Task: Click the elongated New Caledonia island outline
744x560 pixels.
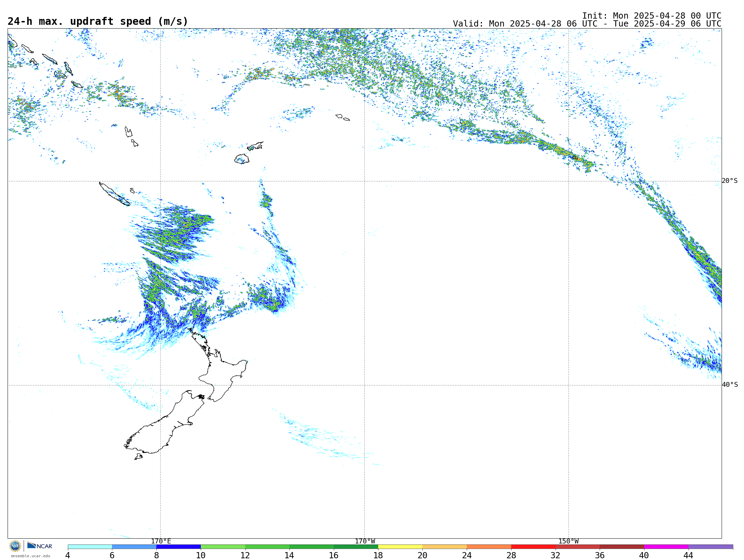Action: pyautogui.click(x=114, y=194)
